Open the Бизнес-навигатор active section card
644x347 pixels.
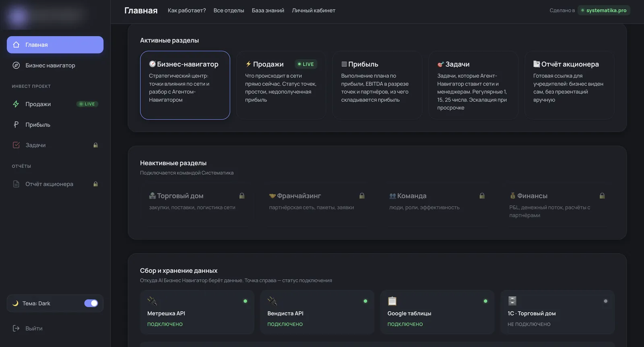(185, 85)
